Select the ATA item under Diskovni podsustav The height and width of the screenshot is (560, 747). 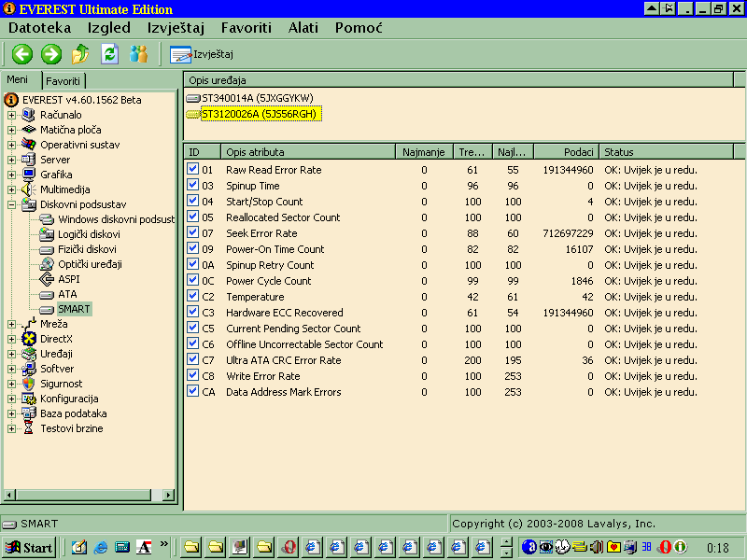(67, 294)
